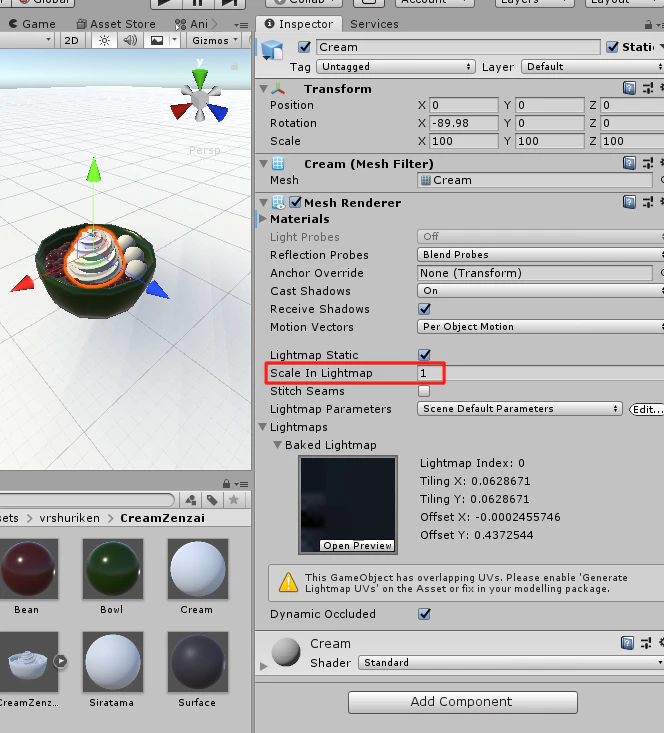Screen dimensions: 664x733
Task: Open the Motion Vectors dropdown
Action: pos(541,327)
